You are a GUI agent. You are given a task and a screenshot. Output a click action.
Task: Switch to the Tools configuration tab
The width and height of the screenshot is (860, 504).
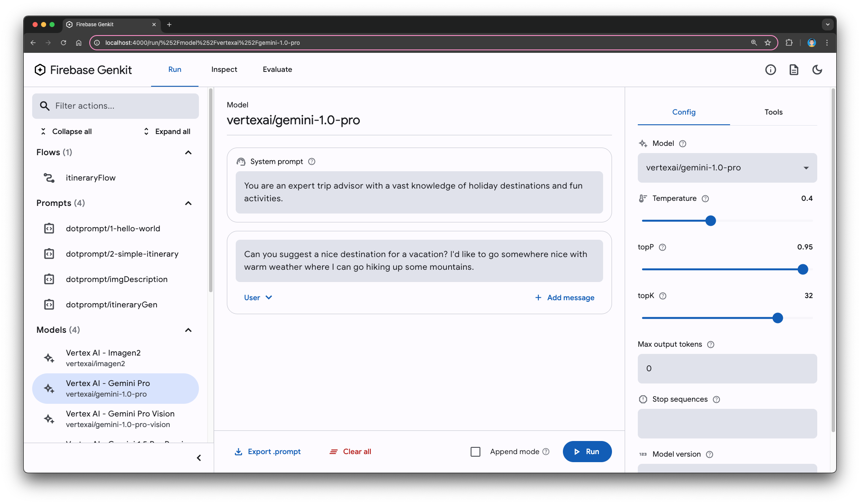coord(774,112)
